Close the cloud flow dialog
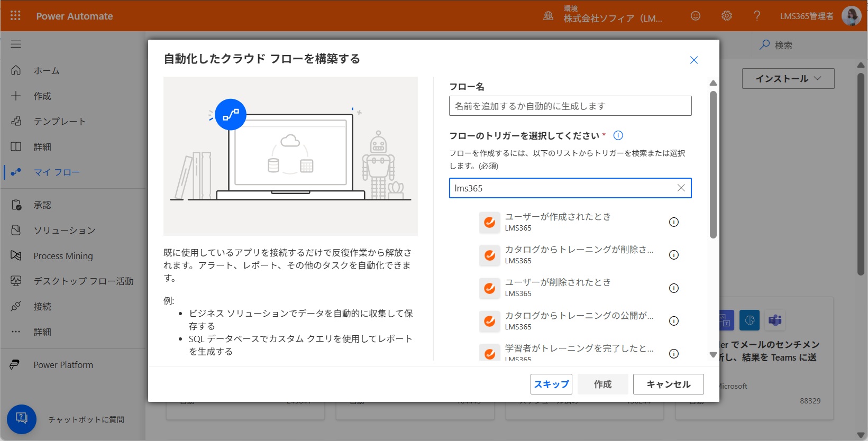868x441 pixels. pos(694,60)
